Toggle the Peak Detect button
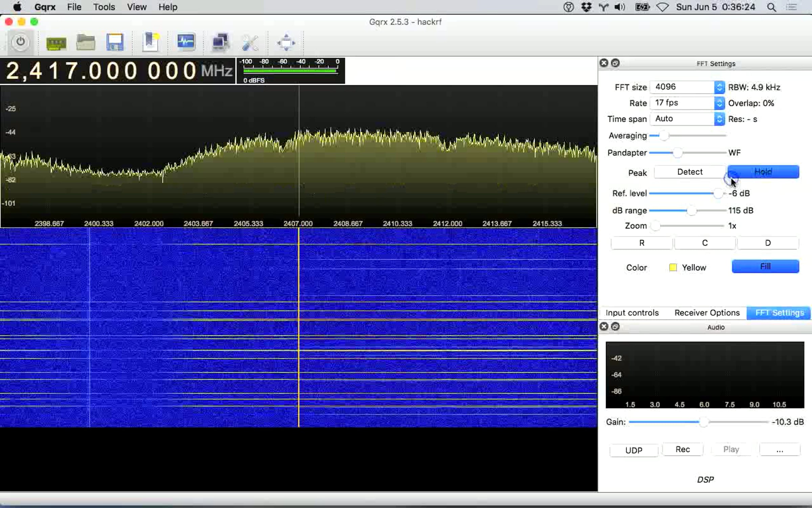Viewport: 812px width, 508px height. tap(690, 172)
